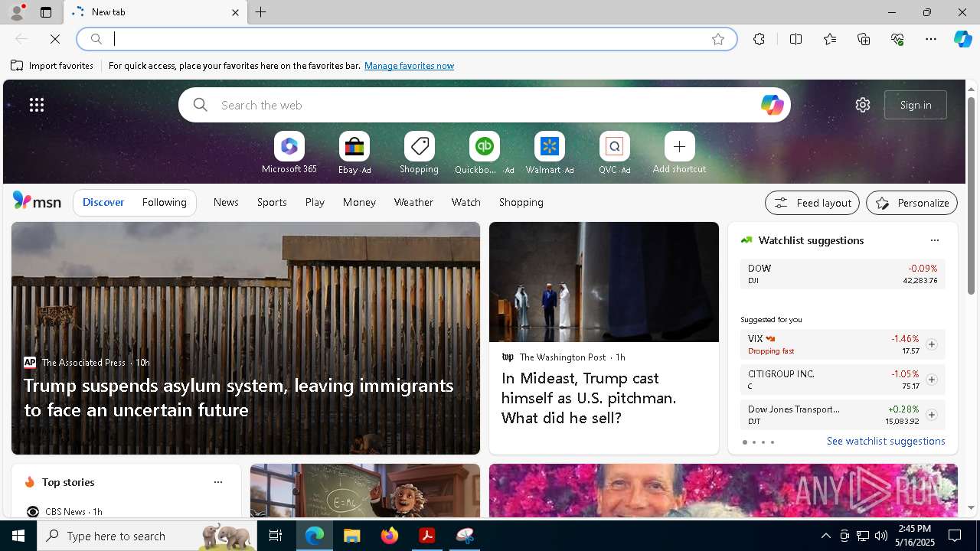Open the Quickbooks shortcut
The image size is (980, 551).
[484, 152]
